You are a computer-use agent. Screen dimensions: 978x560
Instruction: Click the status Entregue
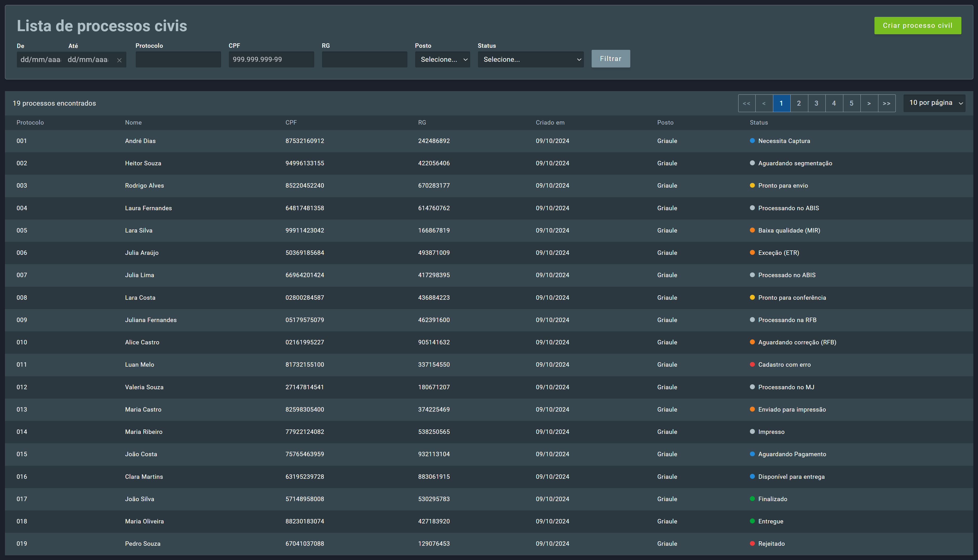pos(770,522)
